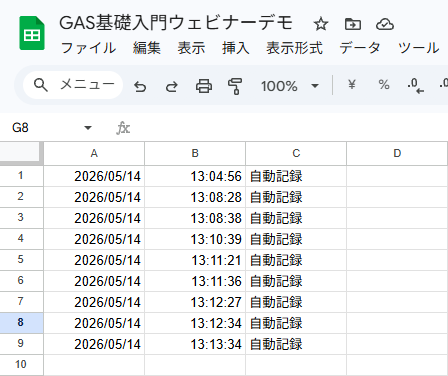The width and height of the screenshot is (448, 376).
Task: Select highlighted row 8 header
Action: point(21,323)
